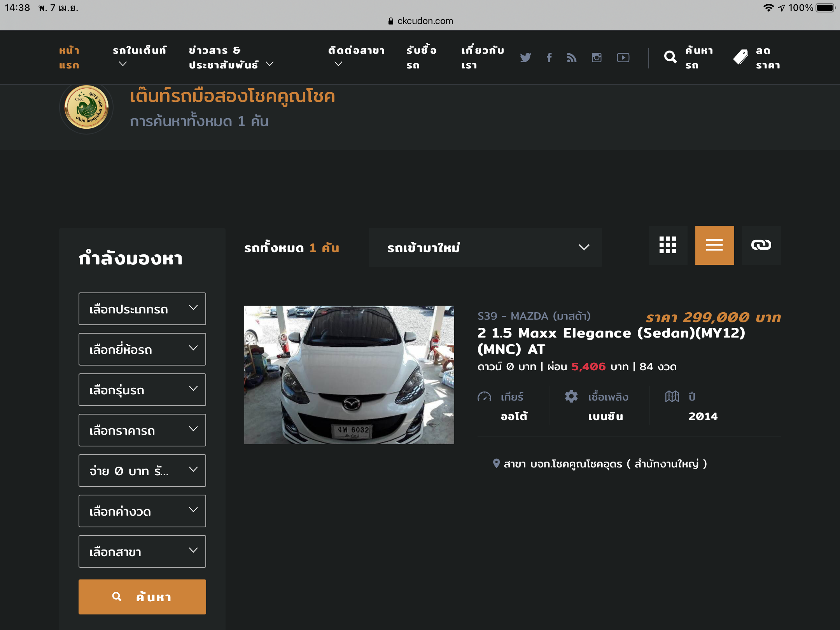Click the chain link view button

coord(761,245)
